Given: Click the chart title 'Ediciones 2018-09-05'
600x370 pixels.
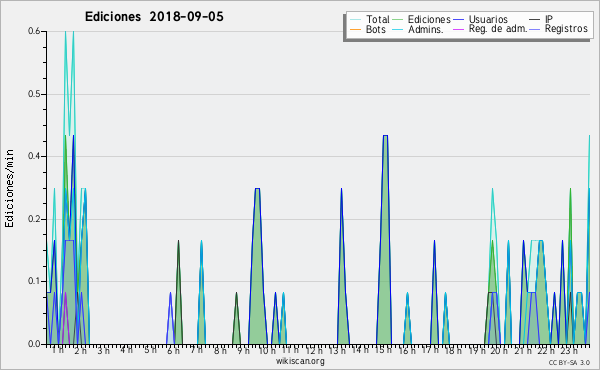Looking at the screenshot, I should [x=154, y=17].
